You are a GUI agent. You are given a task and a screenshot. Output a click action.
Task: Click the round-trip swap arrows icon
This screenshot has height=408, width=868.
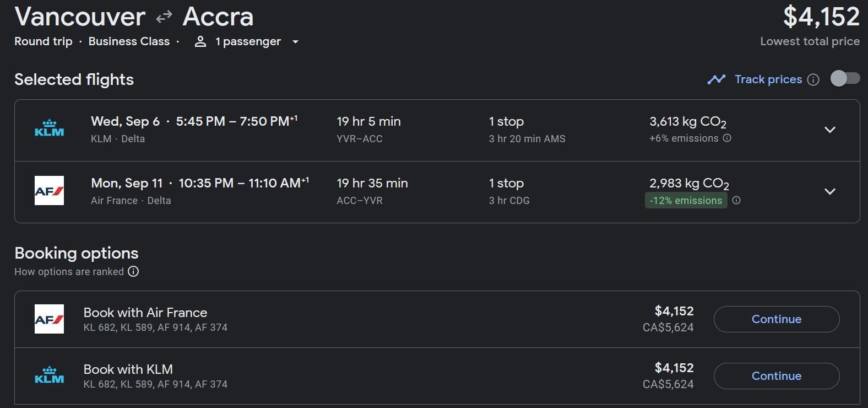tap(164, 17)
